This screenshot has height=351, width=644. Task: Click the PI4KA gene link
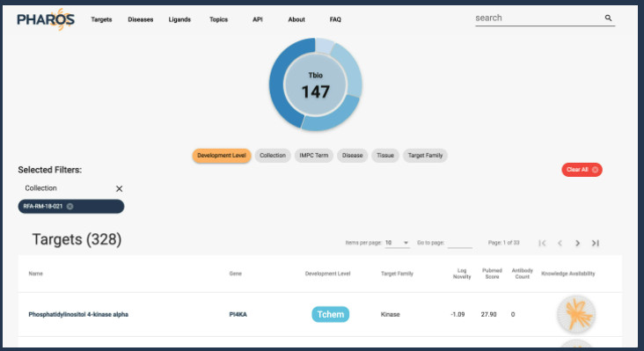[238, 314]
